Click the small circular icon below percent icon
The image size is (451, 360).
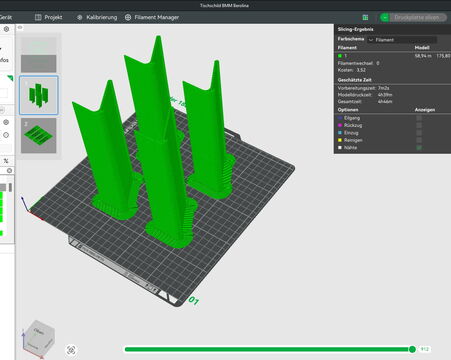(9, 171)
